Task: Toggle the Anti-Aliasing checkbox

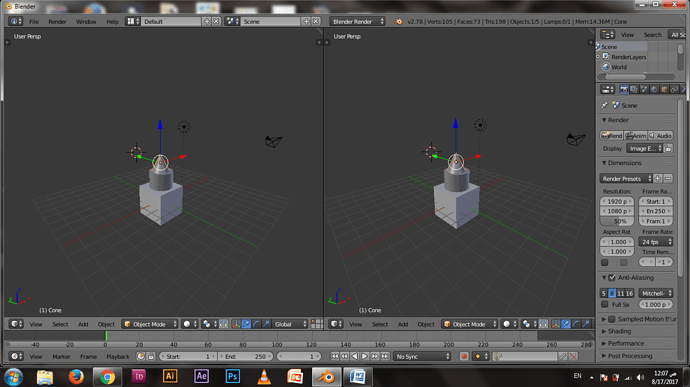Action: point(612,277)
